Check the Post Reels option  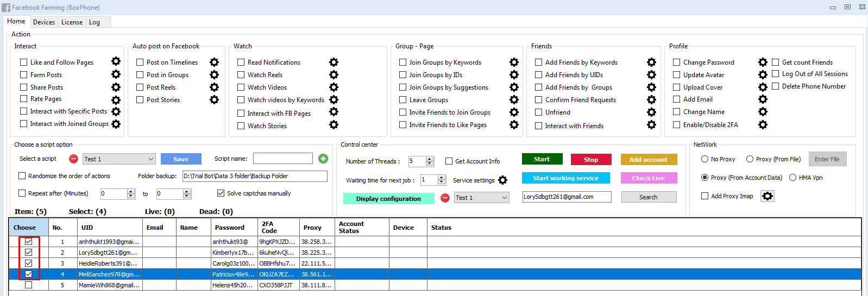[140, 87]
